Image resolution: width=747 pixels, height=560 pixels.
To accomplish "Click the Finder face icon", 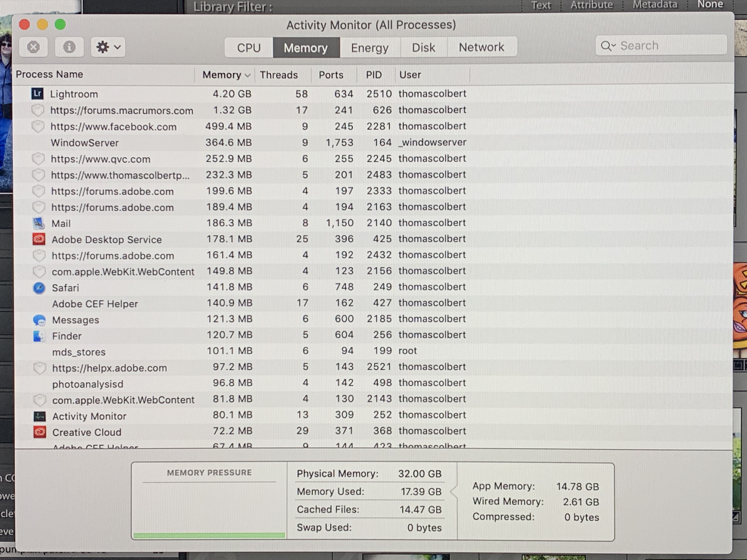I will tap(39, 336).
